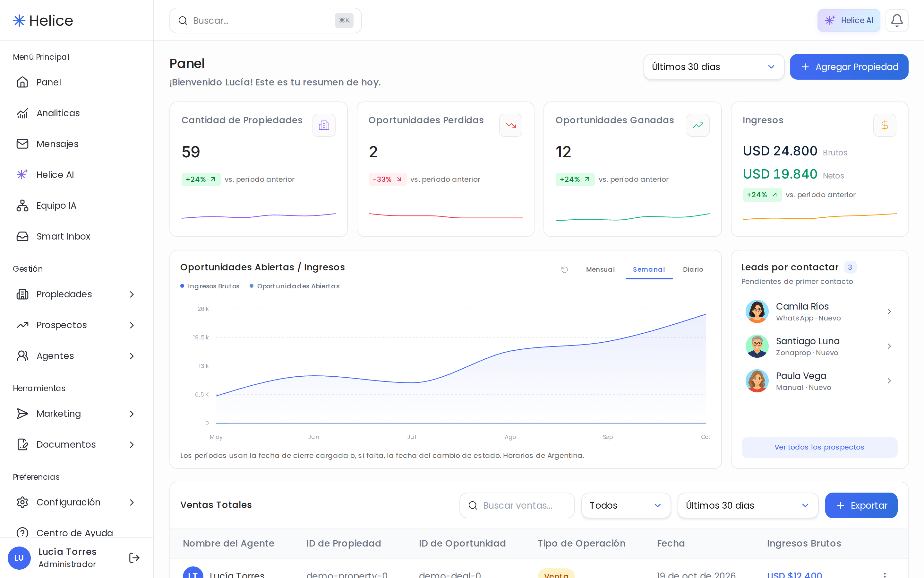Image resolution: width=924 pixels, height=578 pixels.
Task: Click the Buscar ventas input field
Action: click(517, 505)
